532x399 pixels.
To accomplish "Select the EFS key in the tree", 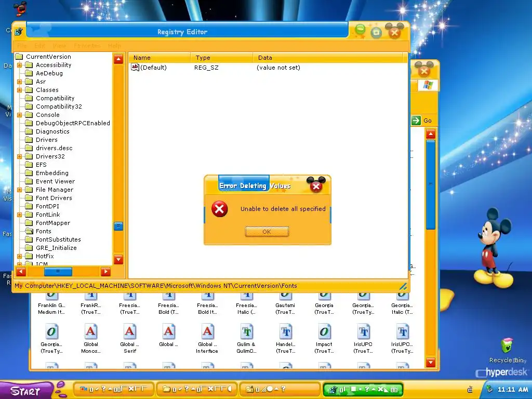I will point(41,165).
